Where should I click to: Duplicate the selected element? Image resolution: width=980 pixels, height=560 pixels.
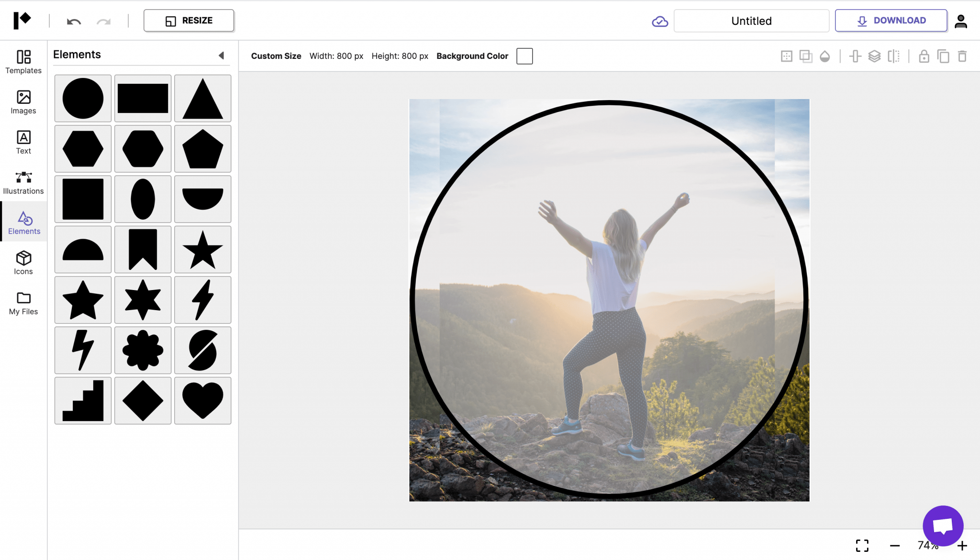pyautogui.click(x=943, y=56)
